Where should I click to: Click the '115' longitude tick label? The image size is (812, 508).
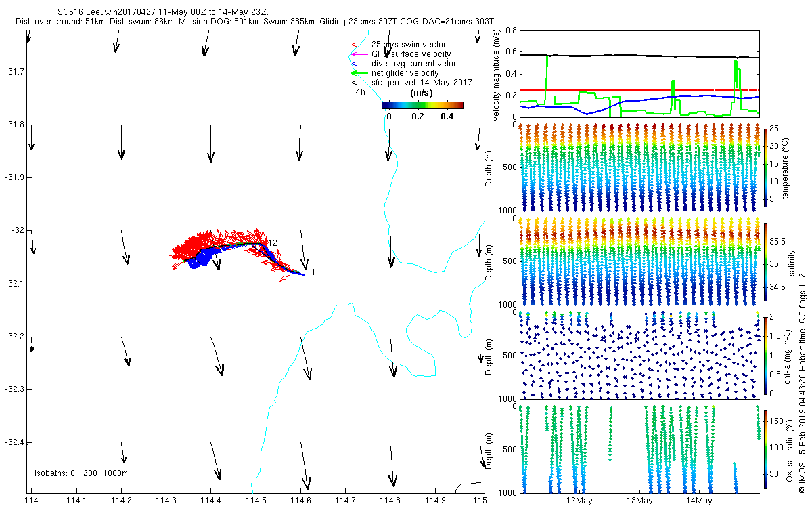point(480,500)
